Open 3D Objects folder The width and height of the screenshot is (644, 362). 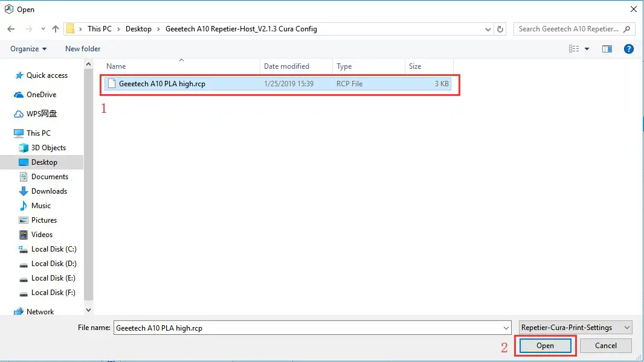(48, 148)
